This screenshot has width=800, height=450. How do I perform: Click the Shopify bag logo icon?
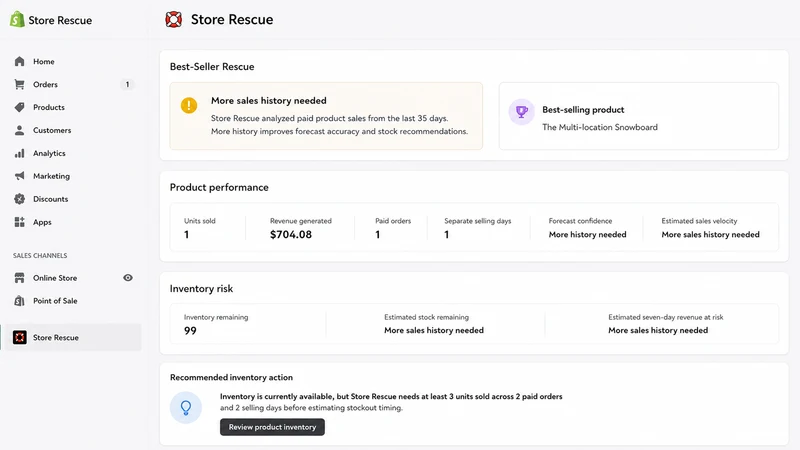[17, 19]
